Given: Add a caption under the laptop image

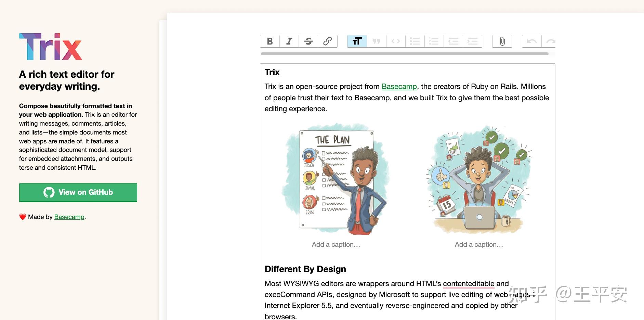Looking at the screenshot, I should [479, 244].
